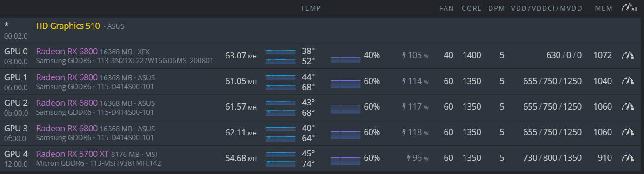Click GPU 3 core clock value 1350

pyautogui.click(x=471, y=132)
